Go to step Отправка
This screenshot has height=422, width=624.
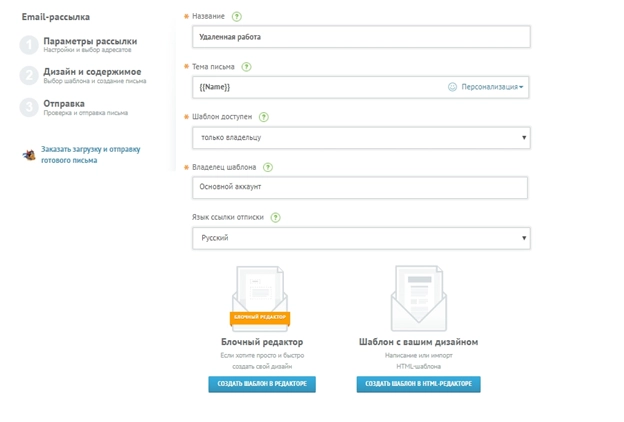(64, 103)
